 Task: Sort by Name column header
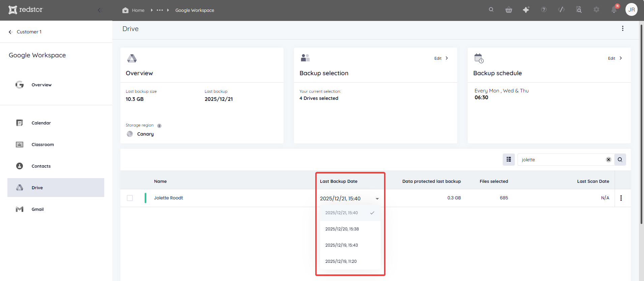[160, 181]
